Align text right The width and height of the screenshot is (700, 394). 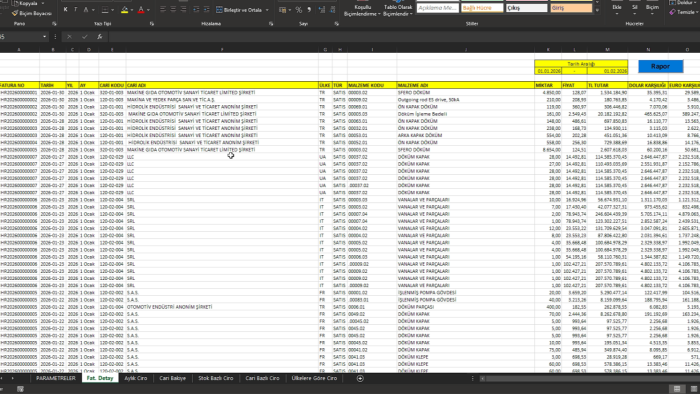pos(183,9)
